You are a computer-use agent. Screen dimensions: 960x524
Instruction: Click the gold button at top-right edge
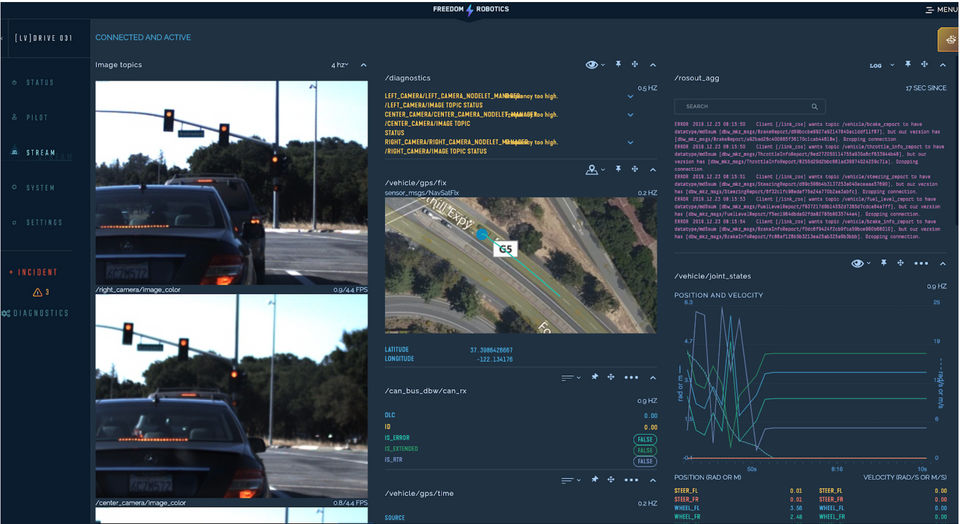[948, 39]
